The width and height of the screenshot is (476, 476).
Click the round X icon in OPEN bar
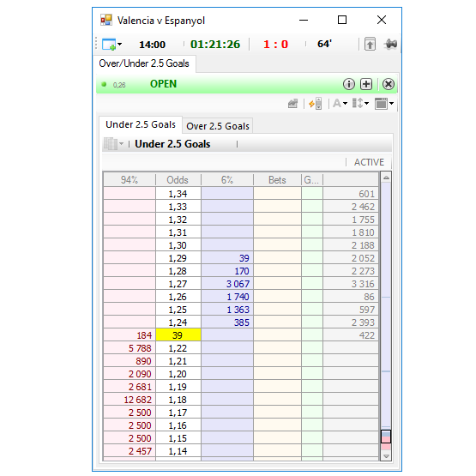(389, 84)
